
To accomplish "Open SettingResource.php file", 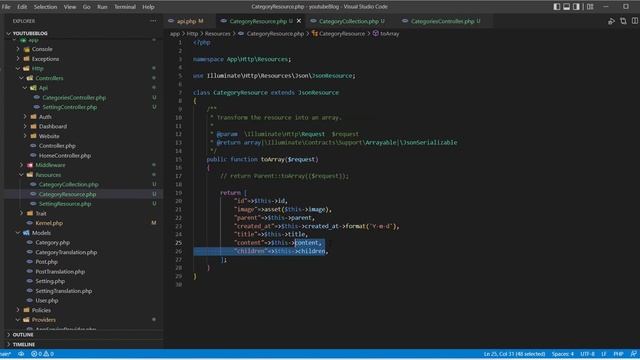I will click(65, 204).
